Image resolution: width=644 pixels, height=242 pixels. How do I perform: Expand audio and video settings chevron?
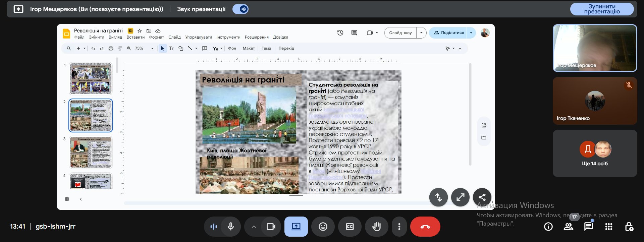click(x=254, y=227)
